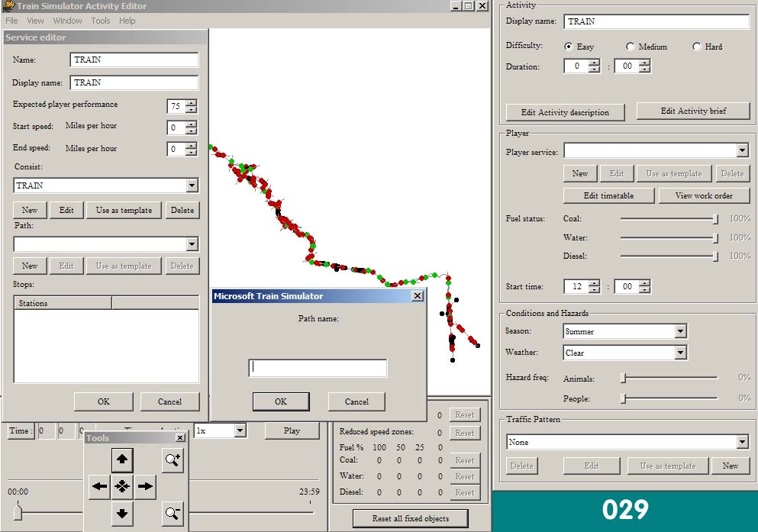Create a new player service
Screen dimensions: 758x532
[580, 173]
